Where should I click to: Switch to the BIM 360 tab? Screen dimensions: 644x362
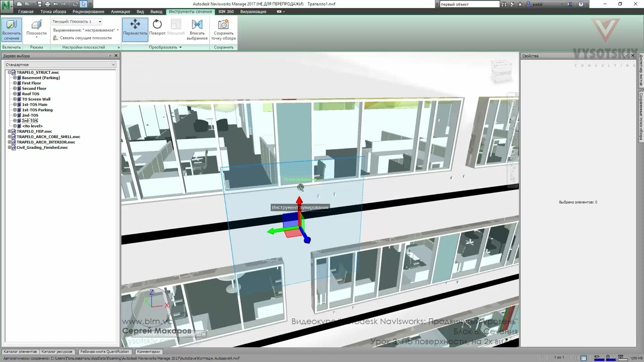(x=226, y=12)
